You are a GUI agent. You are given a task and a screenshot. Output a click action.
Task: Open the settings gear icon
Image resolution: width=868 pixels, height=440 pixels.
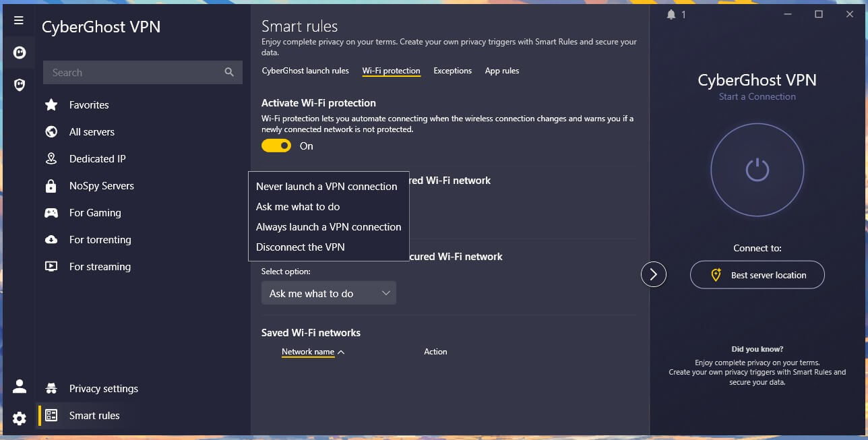(x=20, y=418)
